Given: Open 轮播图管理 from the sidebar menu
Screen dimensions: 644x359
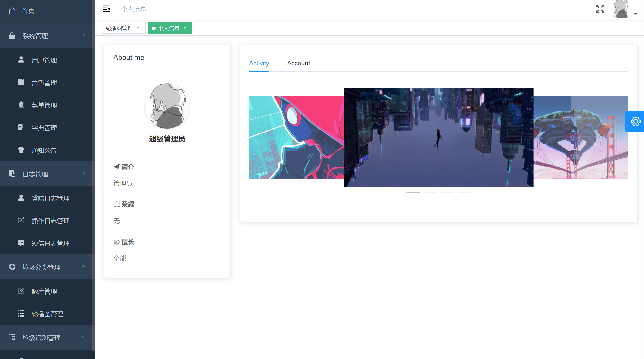Looking at the screenshot, I should [x=47, y=314].
